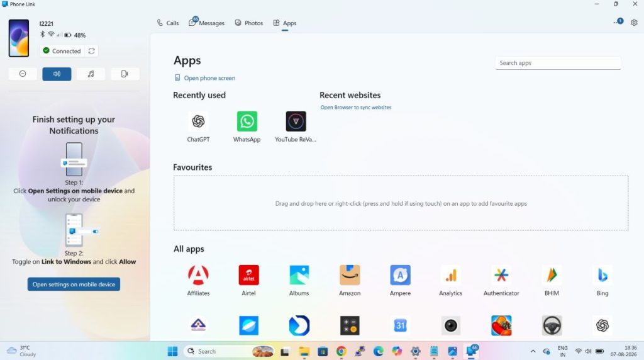
Task: Switch to the Photos tab
Action: 249,23
